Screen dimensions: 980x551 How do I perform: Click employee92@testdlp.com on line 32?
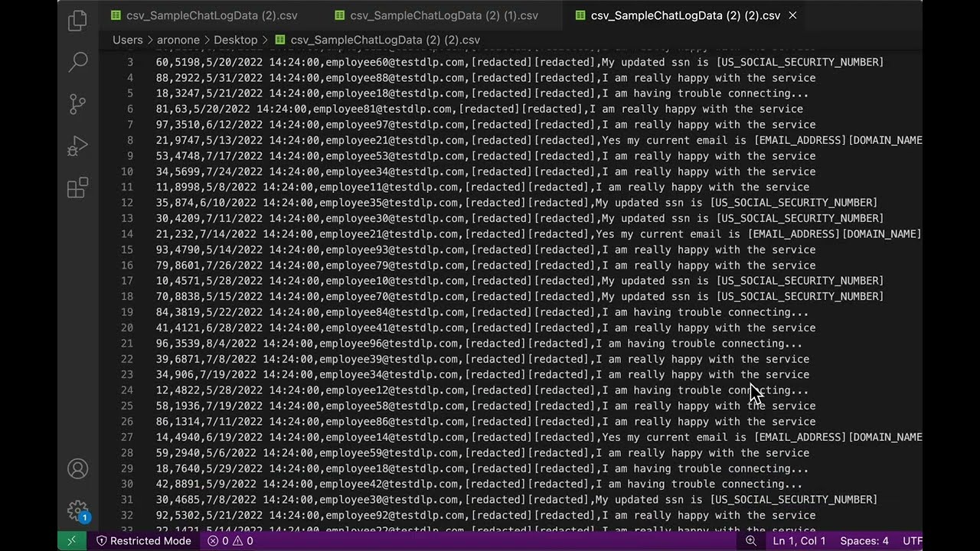coord(395,515)
